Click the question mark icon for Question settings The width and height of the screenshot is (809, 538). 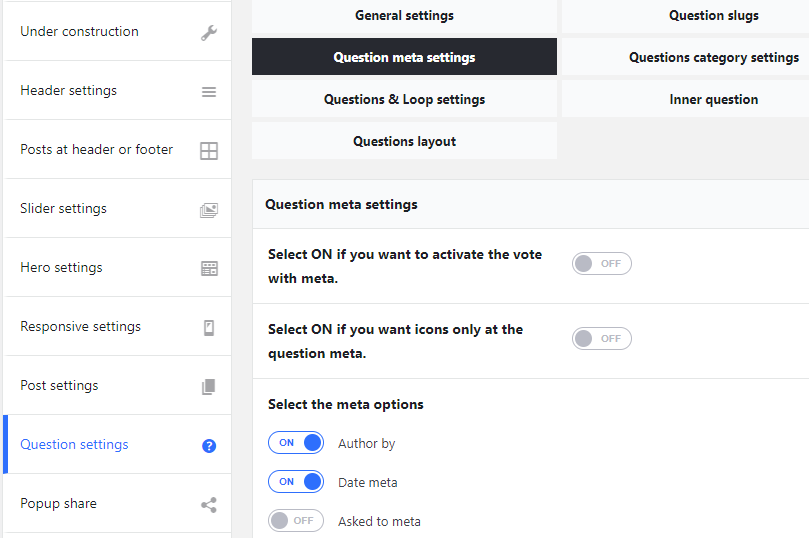click(x=209, y=446)
